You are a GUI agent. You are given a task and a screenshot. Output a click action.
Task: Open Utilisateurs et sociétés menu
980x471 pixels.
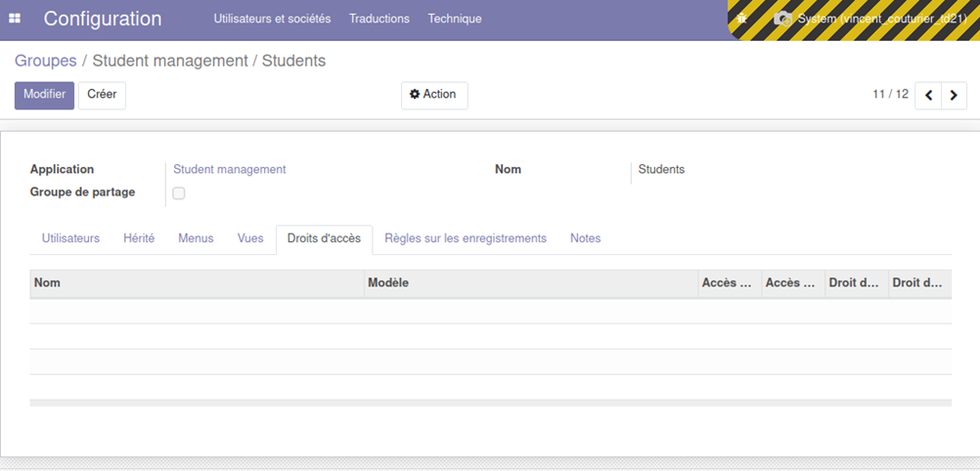tap(272, 19)
